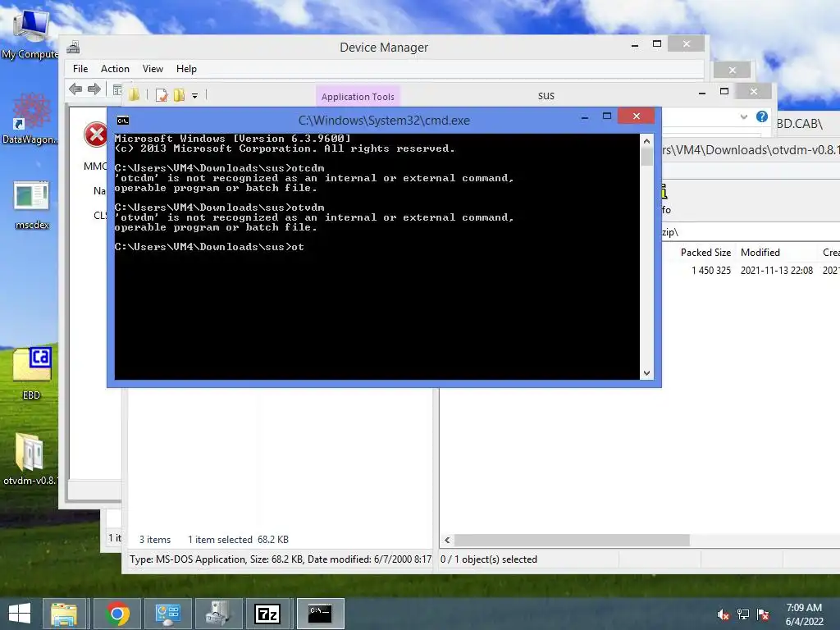Click the New folder quick access icon
840x630 pixels.
(x=179, y=95)
